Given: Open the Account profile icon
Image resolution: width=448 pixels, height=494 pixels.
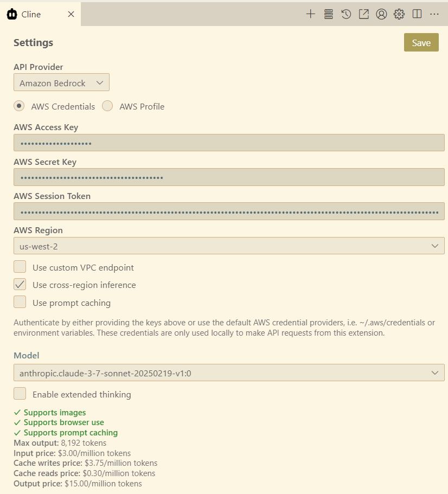Looking at the screenshot, I should coord(381,14).
